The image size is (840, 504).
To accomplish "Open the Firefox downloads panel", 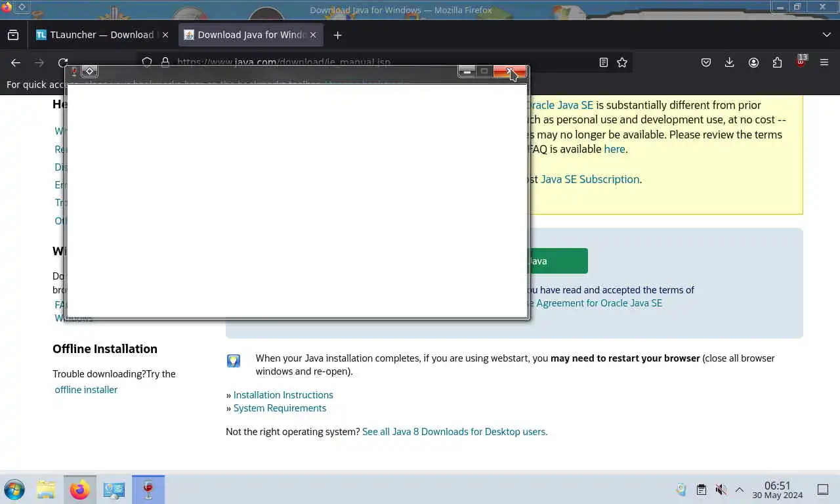I will coord(729,62).
